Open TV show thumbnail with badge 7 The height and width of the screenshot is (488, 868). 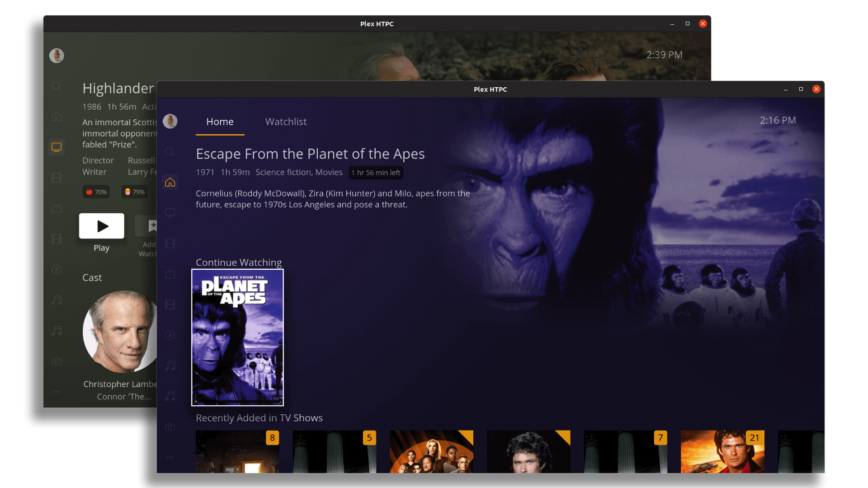[x=626, y=451]
